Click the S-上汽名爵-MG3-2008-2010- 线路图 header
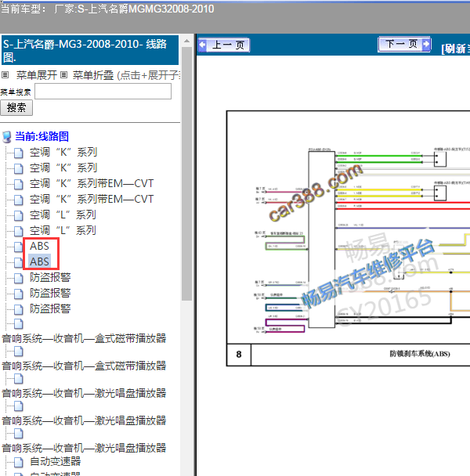 [90, 50]
